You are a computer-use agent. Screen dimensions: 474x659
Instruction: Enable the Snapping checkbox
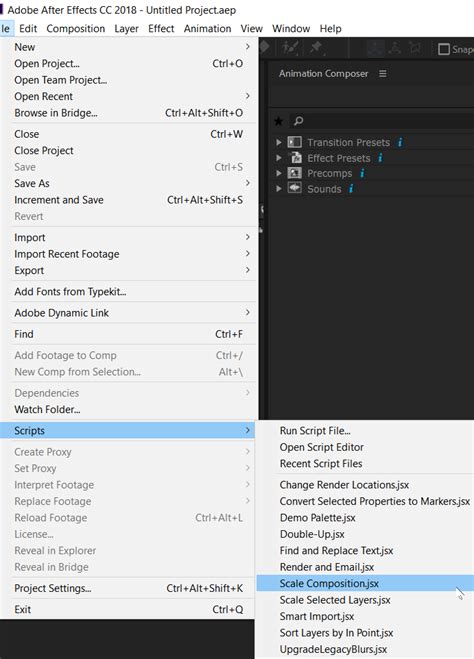pyautogui.click(x=444, y=49)
